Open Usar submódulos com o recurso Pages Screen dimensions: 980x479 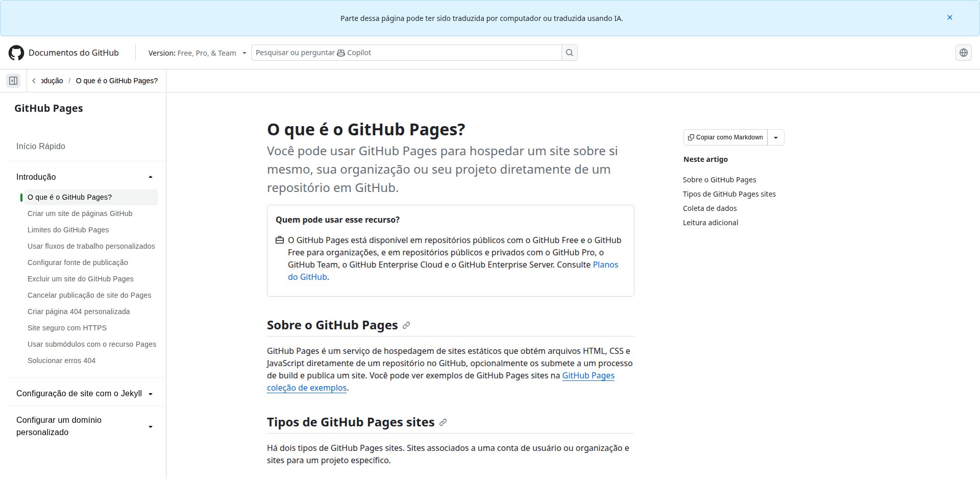click(x=92, y=344)
